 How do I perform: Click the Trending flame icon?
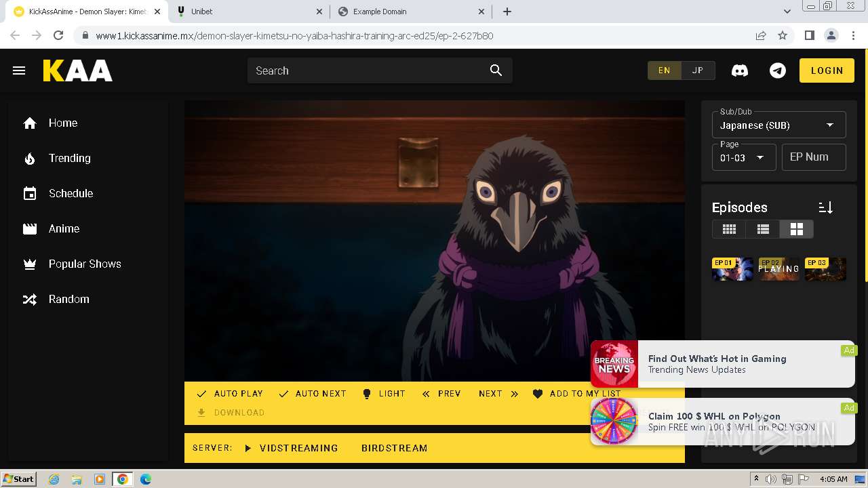30,158
